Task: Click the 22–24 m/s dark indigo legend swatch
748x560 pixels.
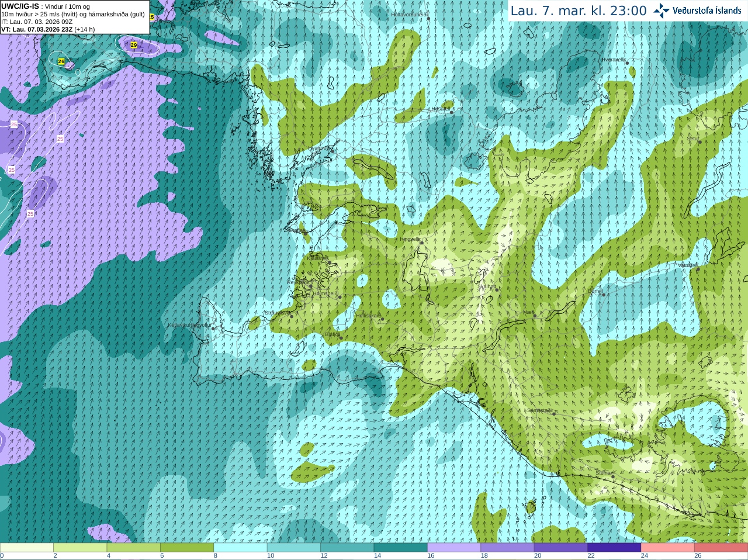Action: click(615, 548)
